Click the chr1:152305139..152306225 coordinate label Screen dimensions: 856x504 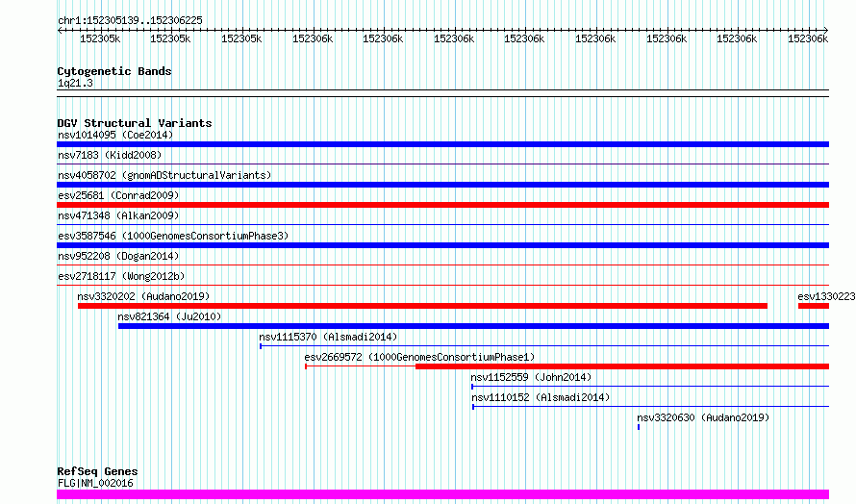pos(130,20)
